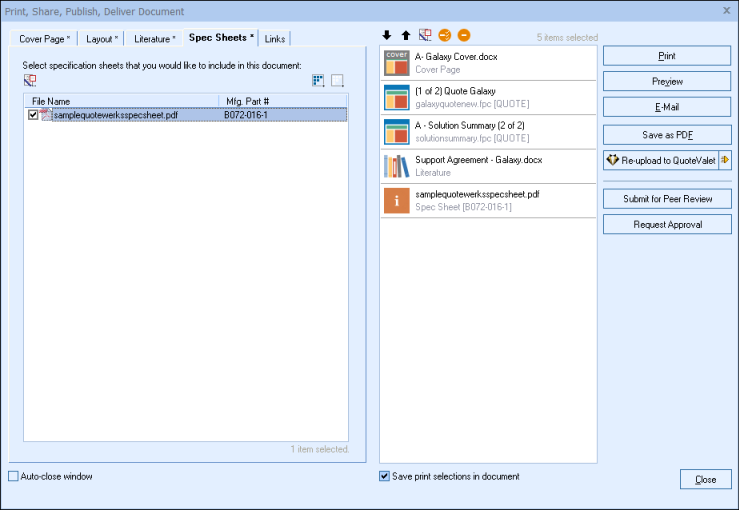Click the orange info spec sheet thumbnail
739x510 pixels.
397,199
